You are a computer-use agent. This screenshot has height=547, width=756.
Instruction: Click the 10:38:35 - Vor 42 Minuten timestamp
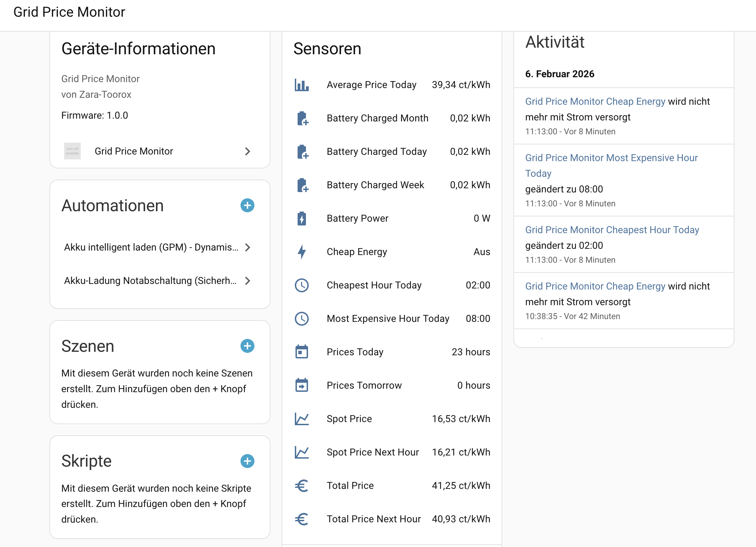(x=573, y=316)
